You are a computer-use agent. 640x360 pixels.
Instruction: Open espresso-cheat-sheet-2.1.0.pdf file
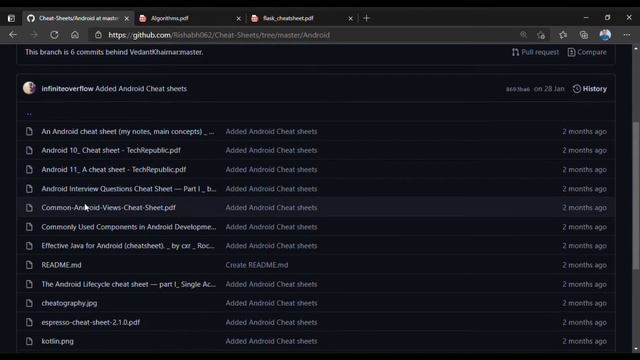tap(91, 322)
